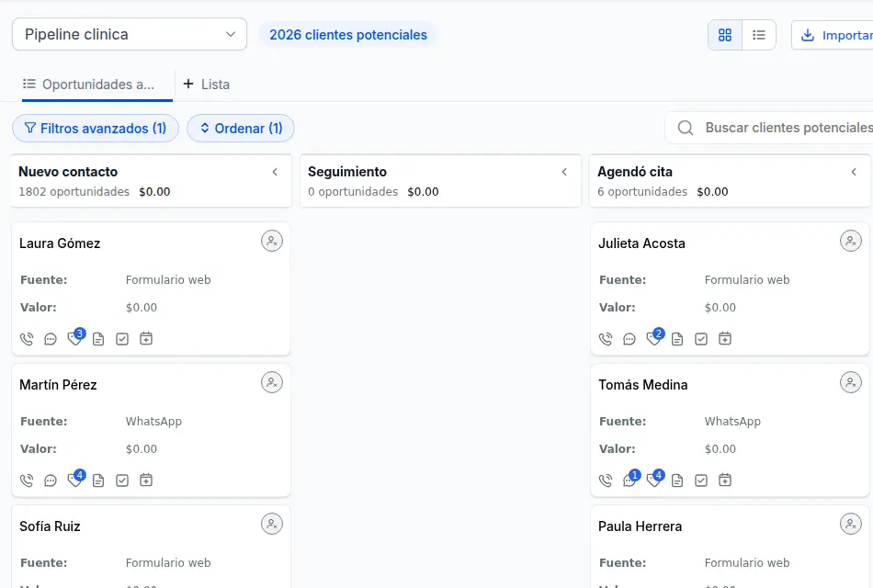Open unread conversation for Tomás Medina
The width and height of the screenshot is (873, 588).
point(630,479)
